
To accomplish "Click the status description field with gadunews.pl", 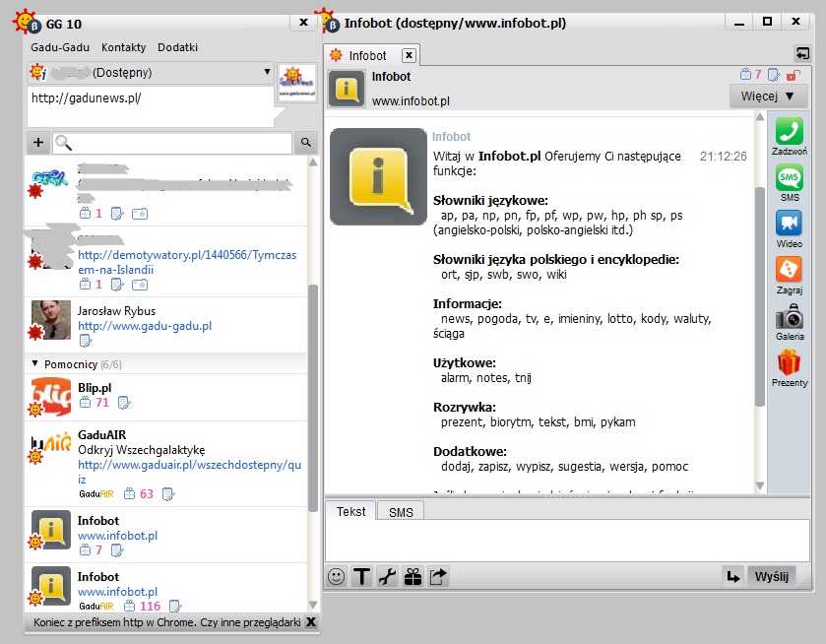I will coord(151,106).
